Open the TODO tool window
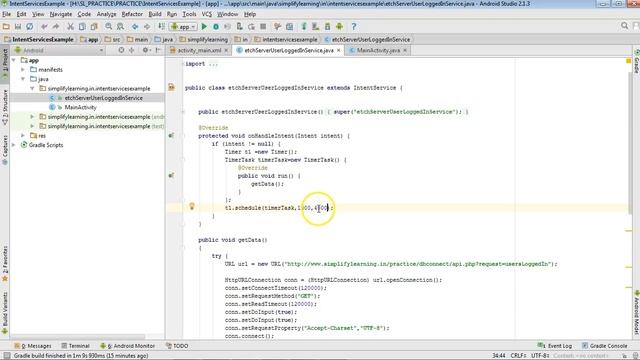 coord(177,346)
